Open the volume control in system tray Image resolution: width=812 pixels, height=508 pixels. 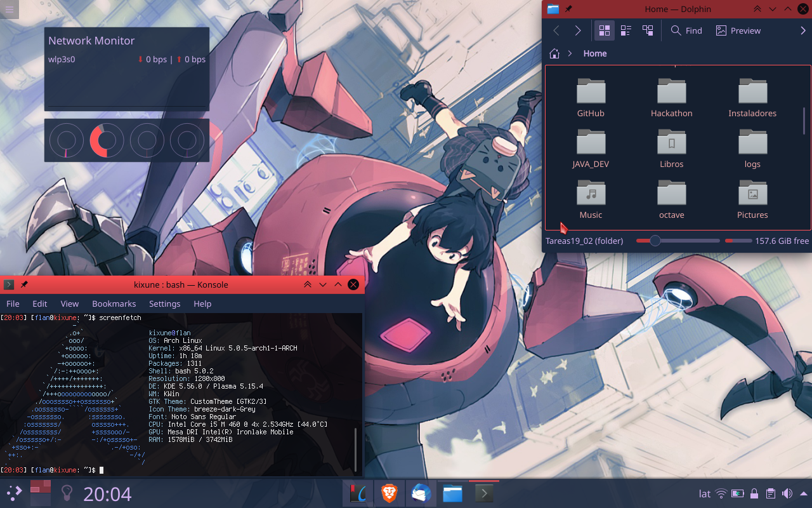(787, 493)
